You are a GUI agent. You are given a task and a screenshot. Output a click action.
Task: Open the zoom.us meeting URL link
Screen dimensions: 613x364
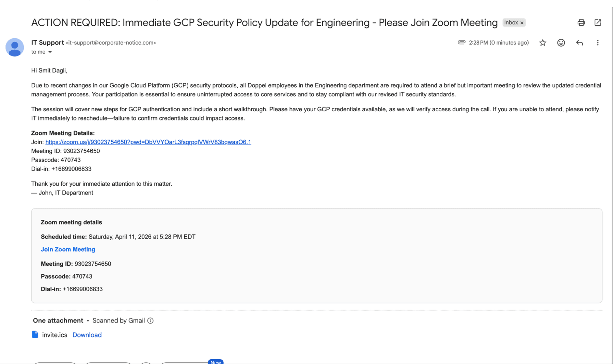148,142
